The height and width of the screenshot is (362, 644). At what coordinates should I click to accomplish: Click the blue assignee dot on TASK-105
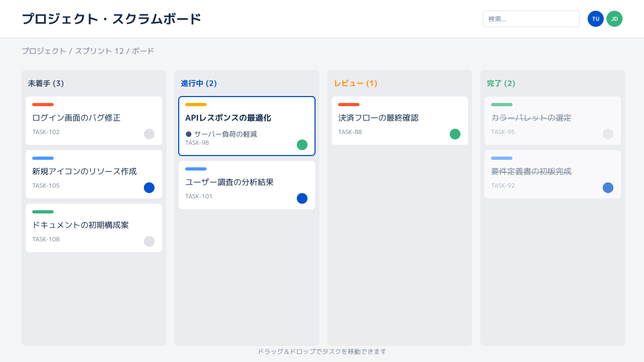click(x=149, y=188)
